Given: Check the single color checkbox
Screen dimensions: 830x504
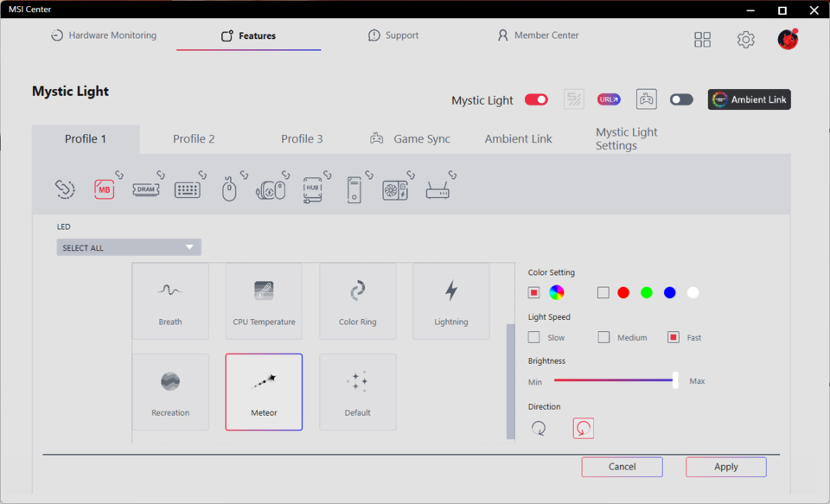Looking at the screenshot, I should [603, 292].
